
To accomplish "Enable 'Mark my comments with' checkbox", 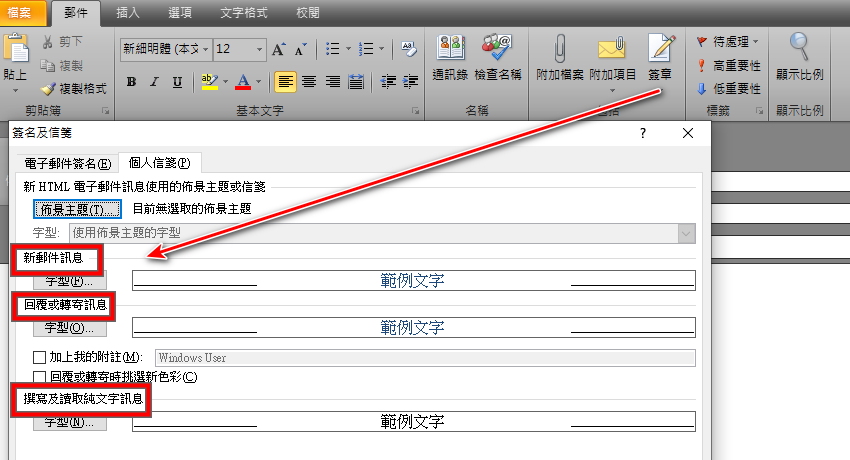I will pos(39,357).
